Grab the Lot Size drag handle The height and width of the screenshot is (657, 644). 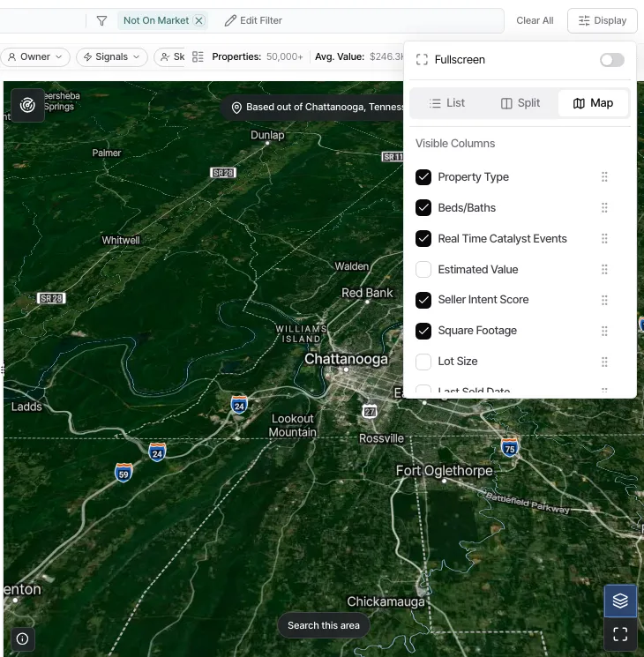(x=604, y=362)
